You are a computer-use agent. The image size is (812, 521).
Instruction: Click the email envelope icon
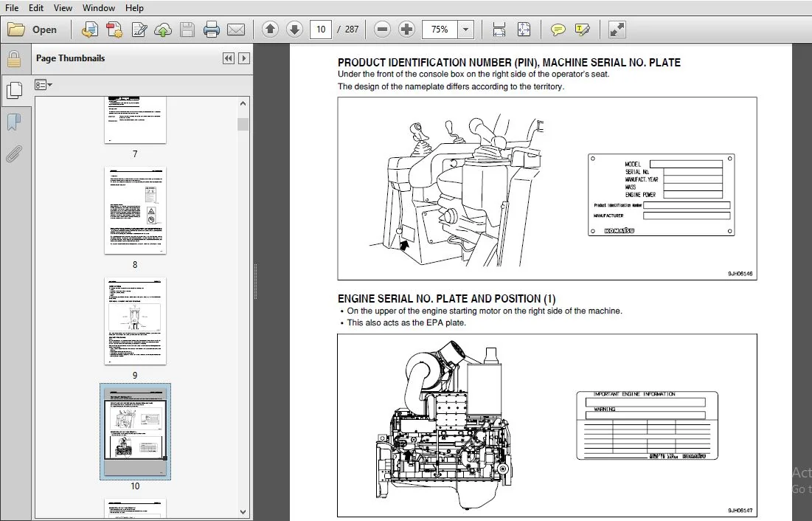tap(235, 30)
